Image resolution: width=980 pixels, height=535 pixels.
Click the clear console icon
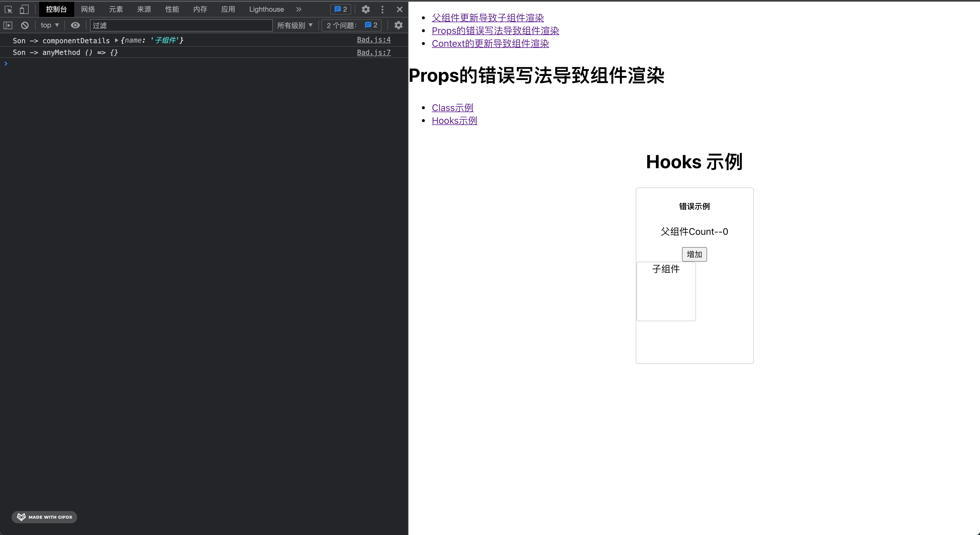pos(25,25)
